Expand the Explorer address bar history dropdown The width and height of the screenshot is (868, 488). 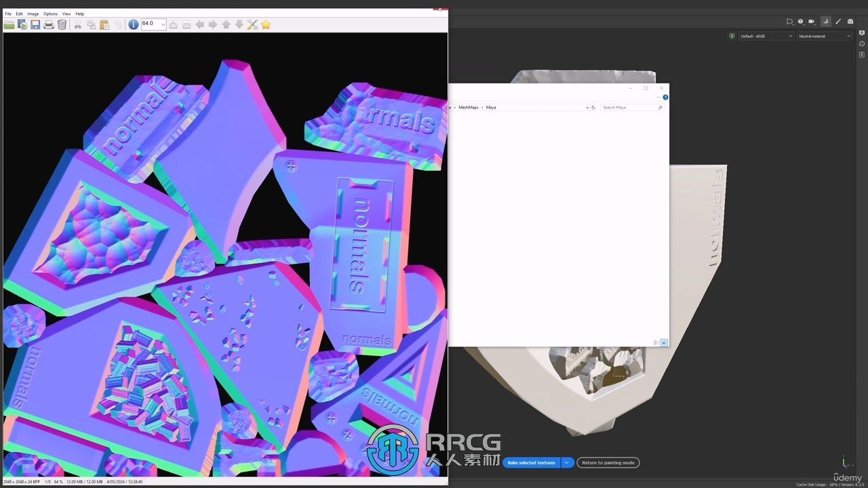587,107
